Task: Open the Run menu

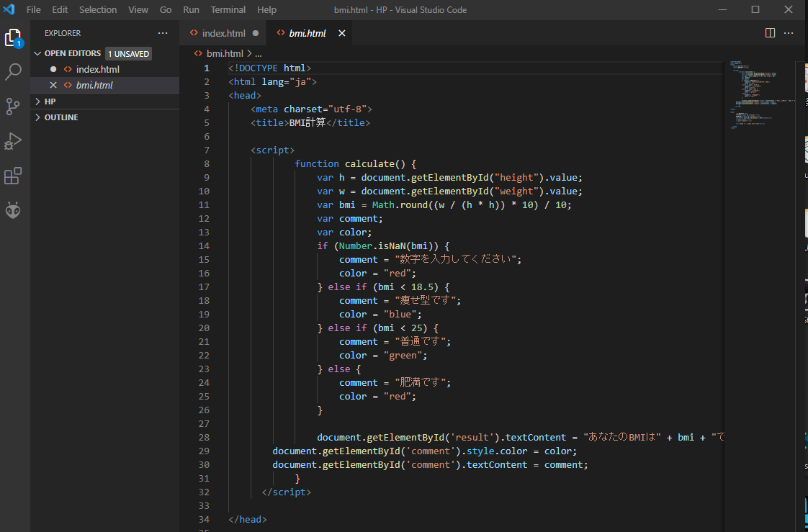Action: 191,9
